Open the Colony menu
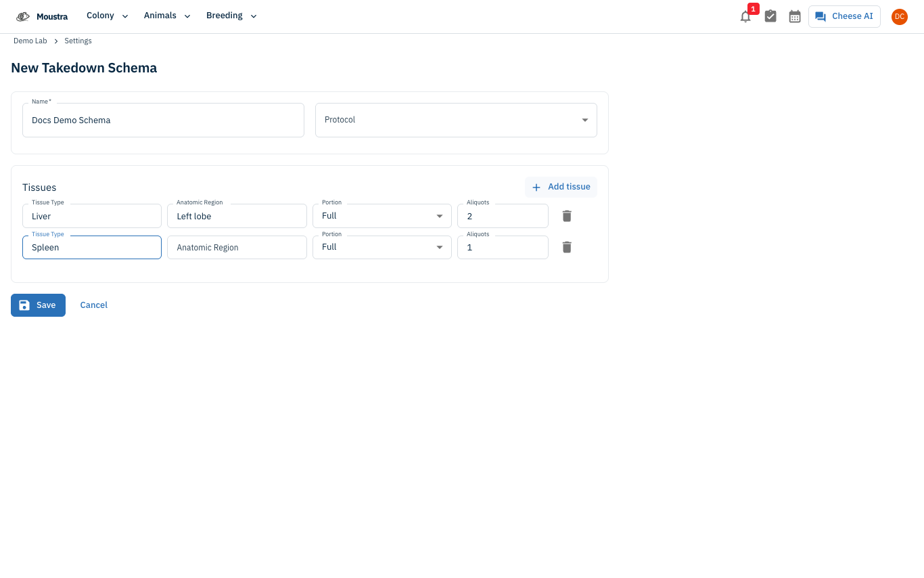The width and height of the screenshot is (924, 578). click(x=108, y=16)
